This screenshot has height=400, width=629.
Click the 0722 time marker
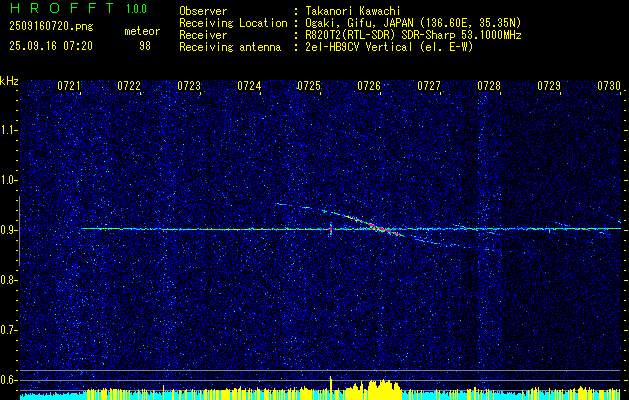(x=129, y=86)
